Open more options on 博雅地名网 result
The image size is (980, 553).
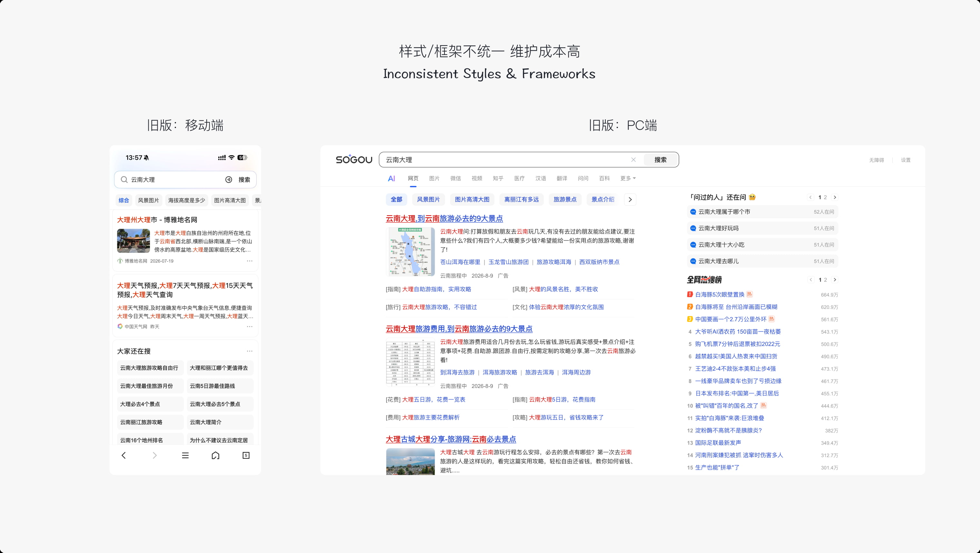coord(250,261)
